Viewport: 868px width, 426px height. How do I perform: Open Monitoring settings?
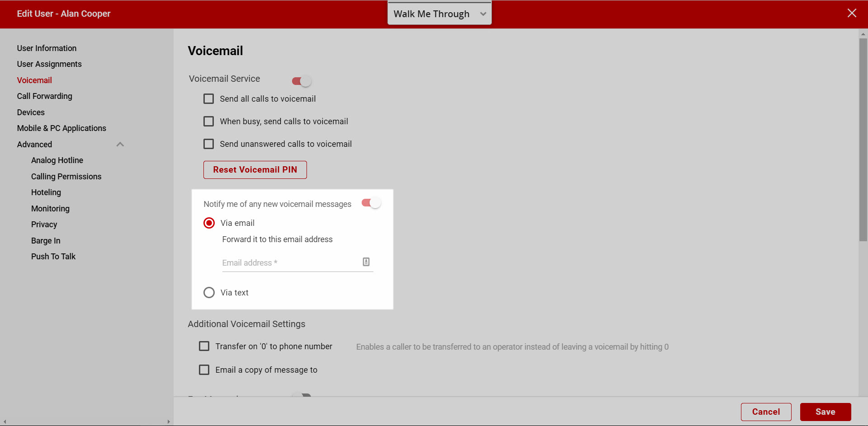tap(50, 209)
